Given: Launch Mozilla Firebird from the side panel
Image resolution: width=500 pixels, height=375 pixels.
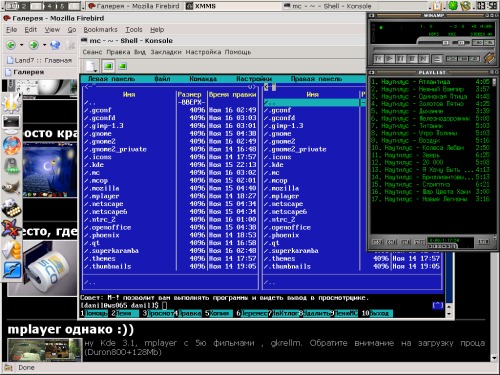Looking at the screenshot, I should click(x=12, y=145).
